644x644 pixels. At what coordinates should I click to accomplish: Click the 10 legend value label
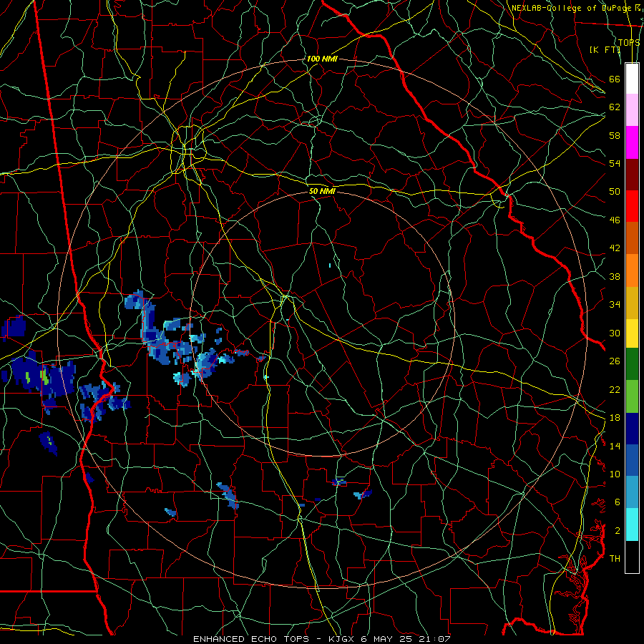tap(615, 474)
